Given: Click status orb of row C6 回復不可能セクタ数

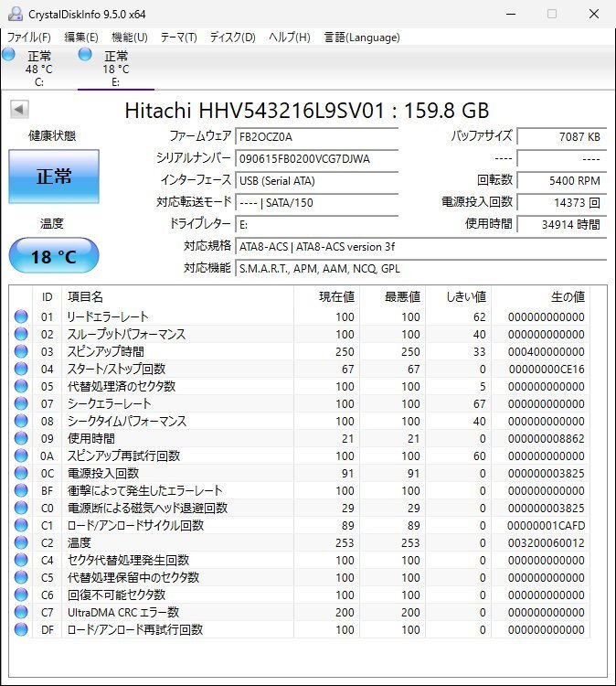Looking at the screenshot, I should (x=21, y=595).
